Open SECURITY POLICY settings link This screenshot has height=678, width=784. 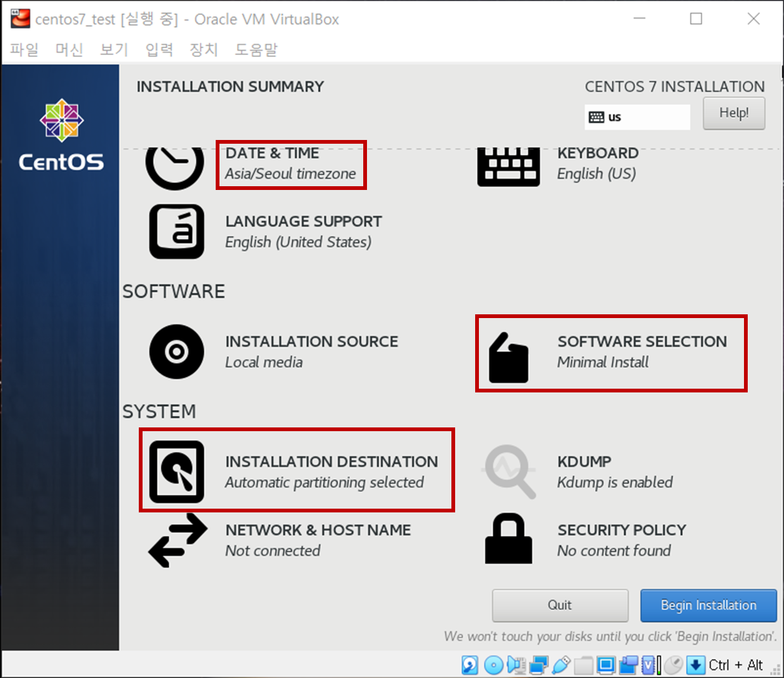tap(622, 530)
